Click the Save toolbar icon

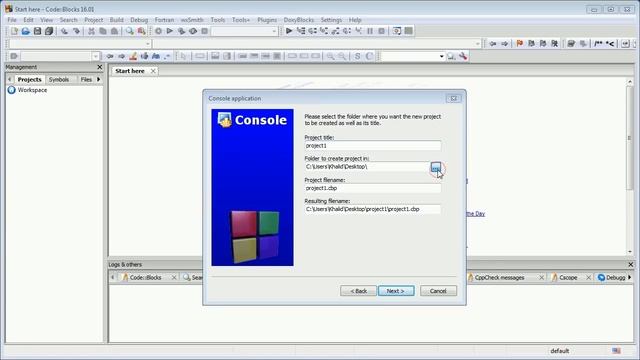pos(37,31)
